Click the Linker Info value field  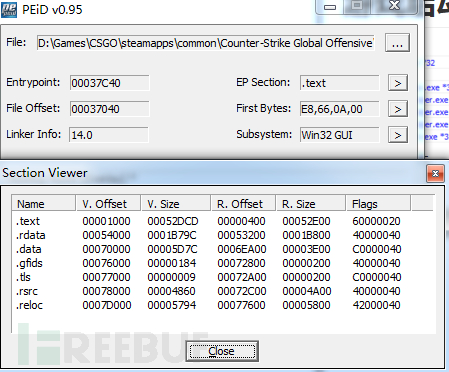(x=109, y=135)
